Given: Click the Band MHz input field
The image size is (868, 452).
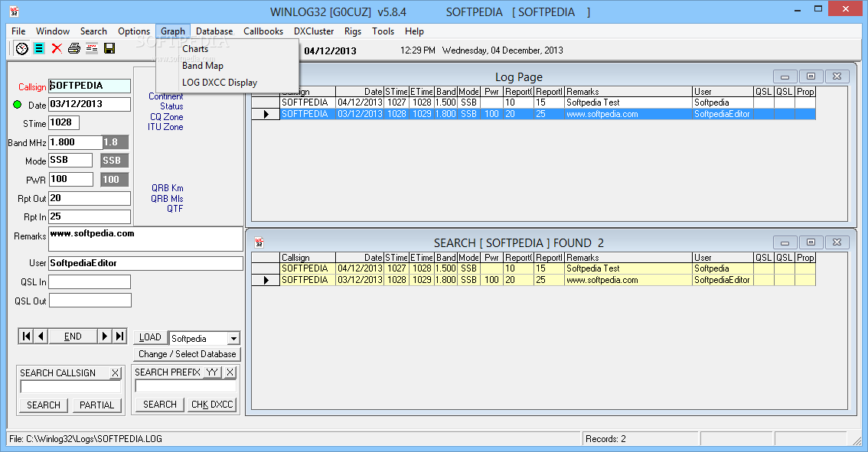Looking at the screenshot, I should [x=75, y=142].
